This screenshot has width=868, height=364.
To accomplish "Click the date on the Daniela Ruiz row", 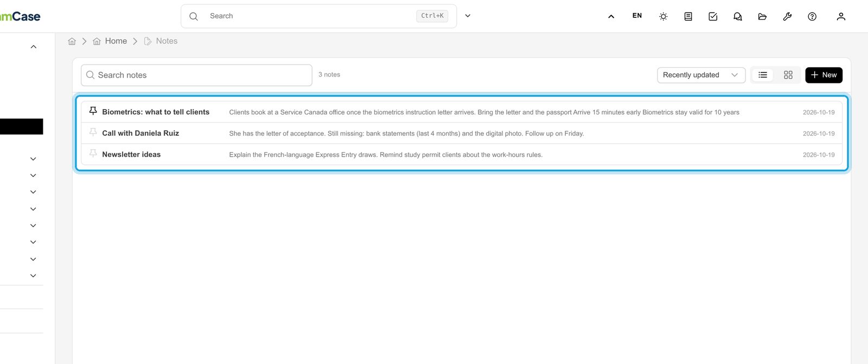I will click(819, 133).
